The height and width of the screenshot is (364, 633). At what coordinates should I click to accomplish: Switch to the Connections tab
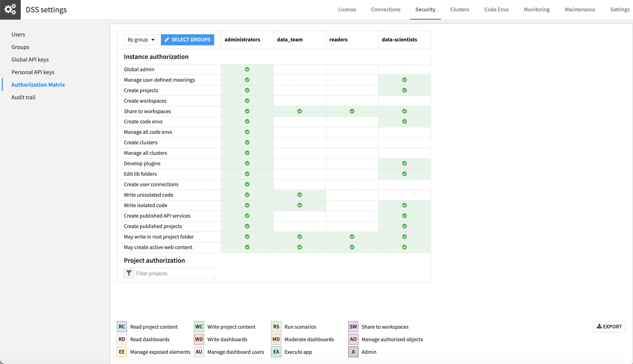point(386,9)
